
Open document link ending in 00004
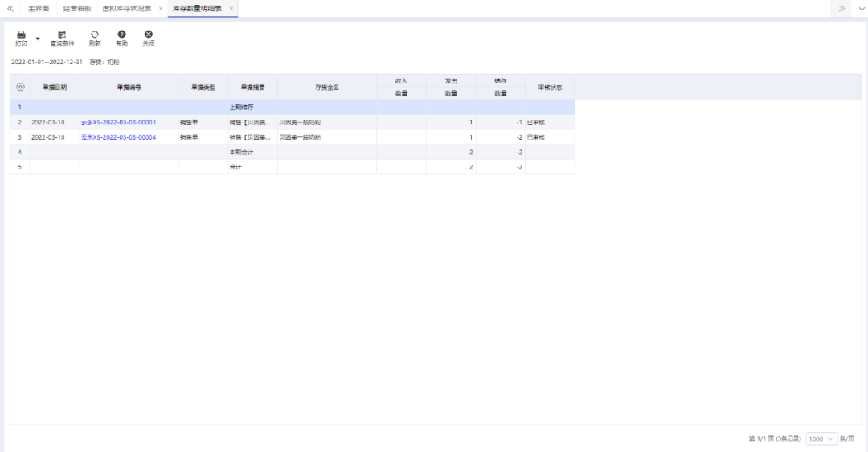(118, 137)
